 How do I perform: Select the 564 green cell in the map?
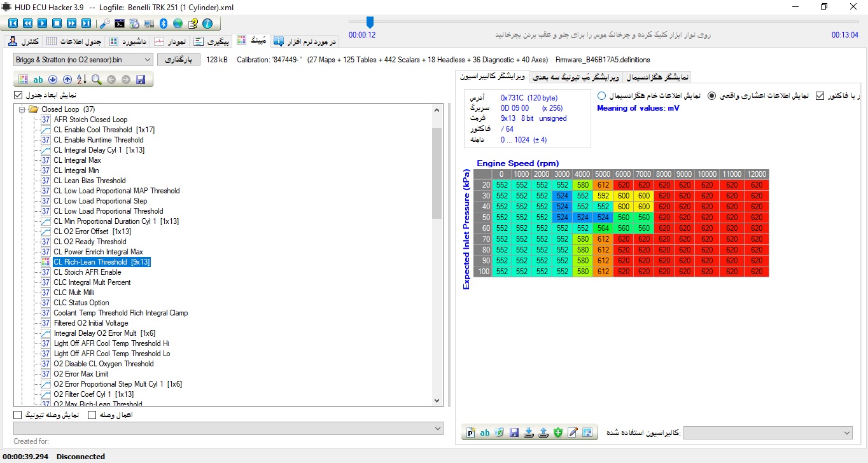(x=602, y=230)
